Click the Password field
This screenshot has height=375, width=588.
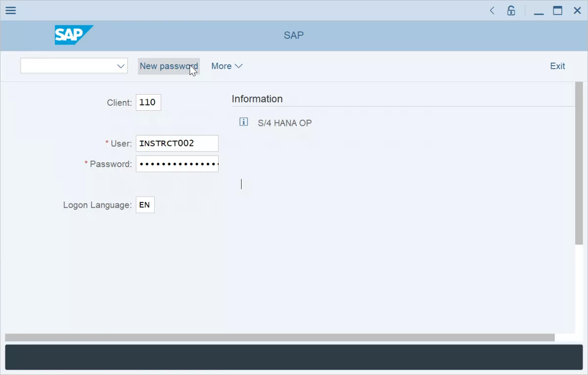coord(177,164)
